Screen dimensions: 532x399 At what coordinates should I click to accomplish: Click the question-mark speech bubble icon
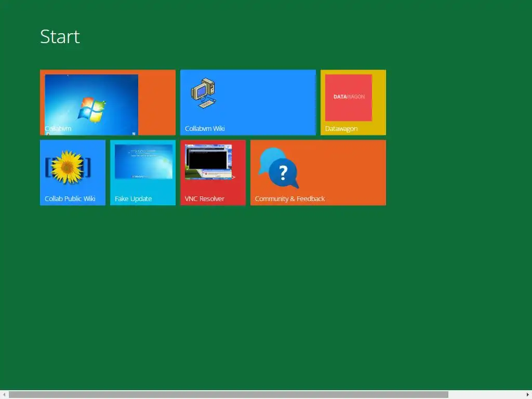278,168
